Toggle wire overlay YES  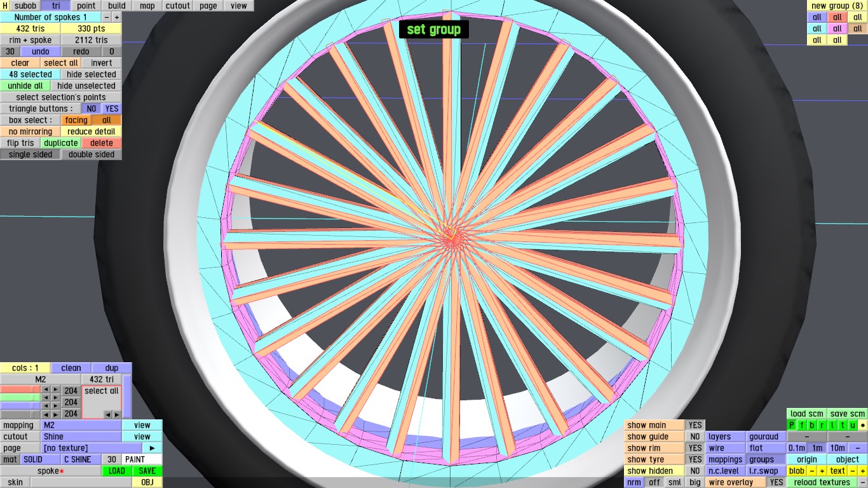tap(776, 482)
